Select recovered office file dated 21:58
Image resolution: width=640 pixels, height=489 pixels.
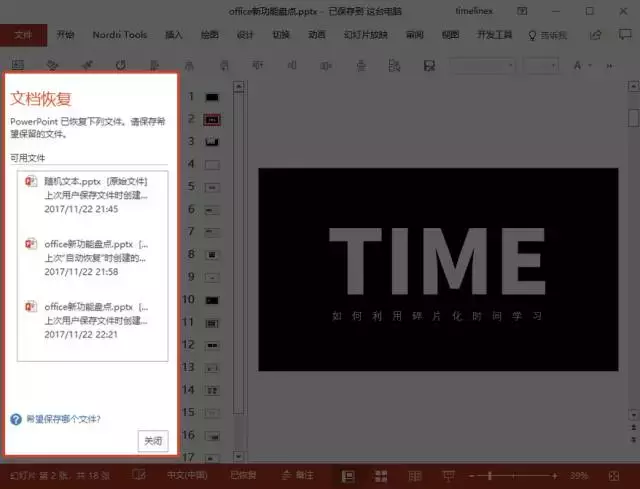click(x=92, y=258)
